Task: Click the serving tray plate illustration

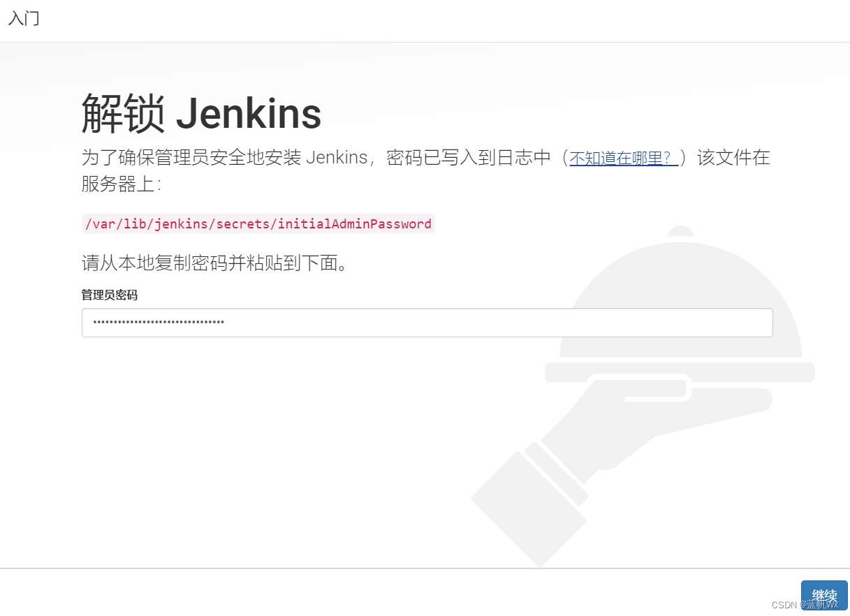Action: [x=680, y=372]
